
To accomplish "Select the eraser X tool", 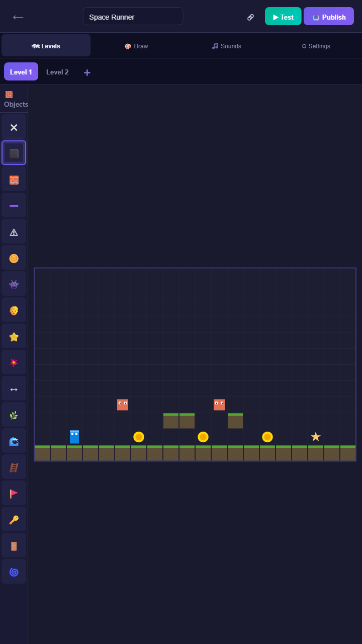I will pyautogui.click(x=14, y=128).
